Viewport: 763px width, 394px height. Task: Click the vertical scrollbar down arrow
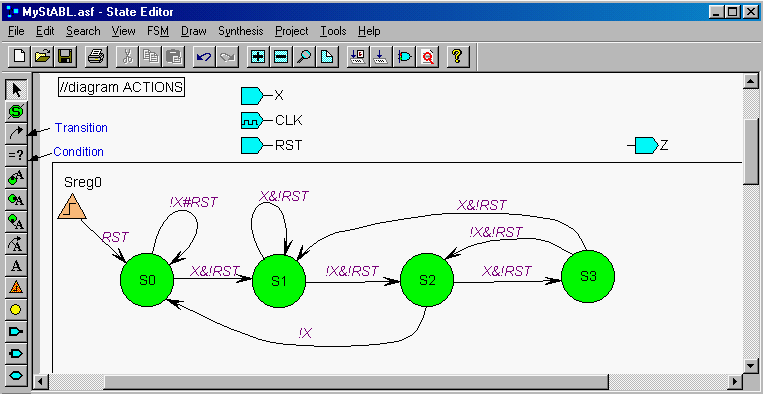pyautogui.click(x=751, y=365)
